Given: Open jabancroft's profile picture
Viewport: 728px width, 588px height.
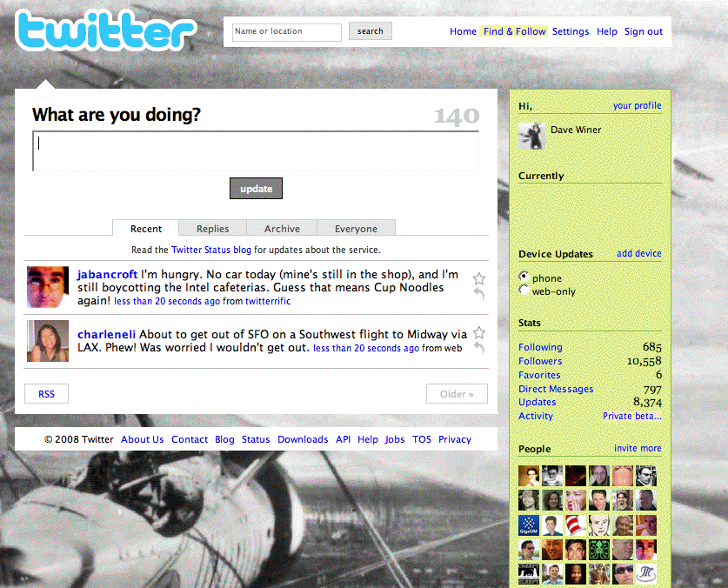Looking at the screenshot, I should tap(48, 287).
